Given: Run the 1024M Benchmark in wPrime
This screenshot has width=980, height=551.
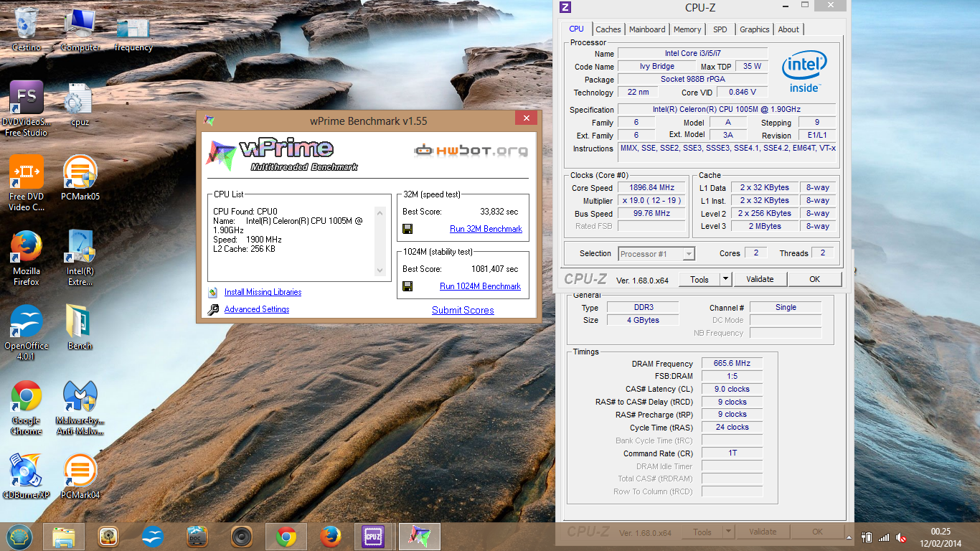Looking at the screenshot, I should click(480, 286).
